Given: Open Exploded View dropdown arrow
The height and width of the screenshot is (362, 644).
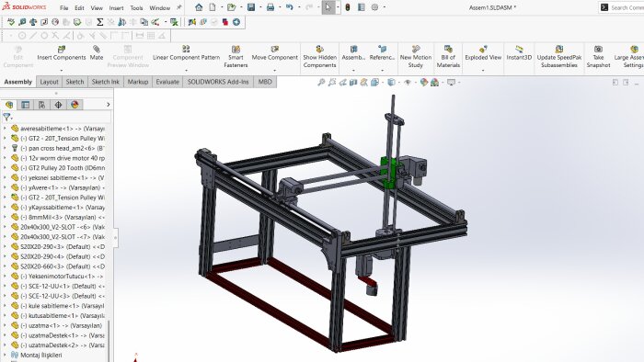Looking at the screenshot, I should pyautogui.click(x=483, y=71).
